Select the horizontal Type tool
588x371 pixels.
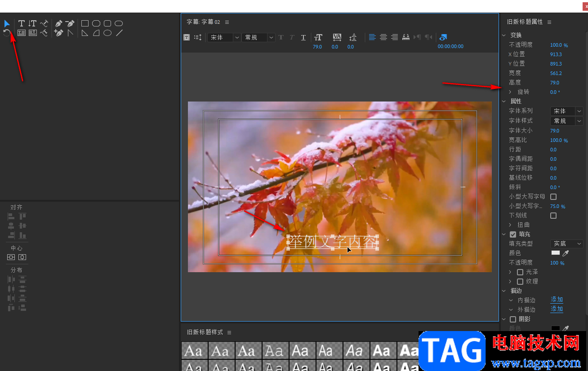[x=21, y=23]
